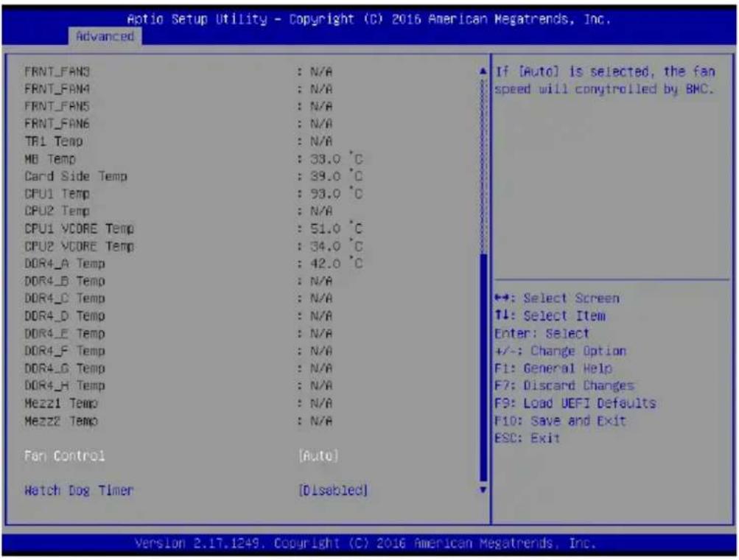Click the F9: Load UEFI Defaults hint
Screen dimensions: 739x560
[x=575, y=404]
